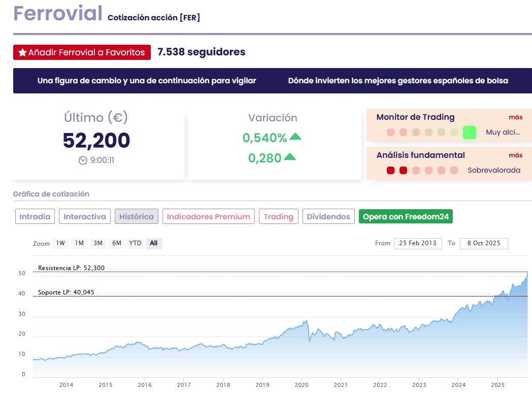Screen dimensions: 532x395
Task: Click 'Resistencia LP: 52,300' chart label
Action: coord(71,268)
